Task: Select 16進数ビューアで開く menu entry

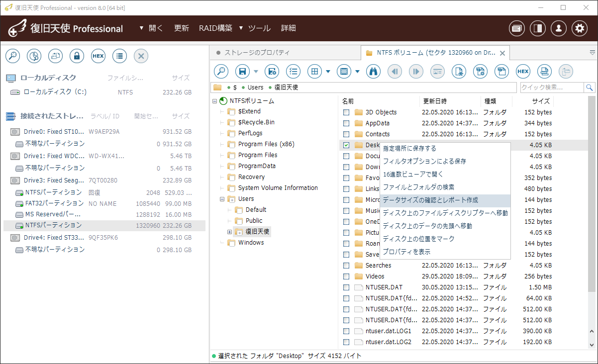Action: [445, 174]
